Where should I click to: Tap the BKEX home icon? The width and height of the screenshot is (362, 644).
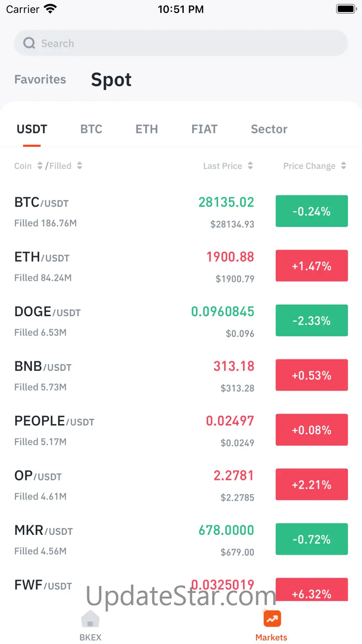point(90,619)
